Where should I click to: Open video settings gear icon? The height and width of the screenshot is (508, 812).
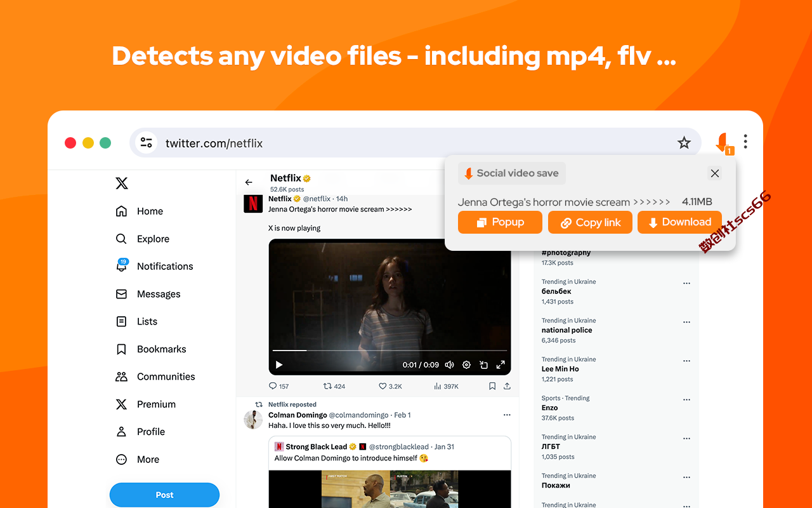click(x=466, y=364)
